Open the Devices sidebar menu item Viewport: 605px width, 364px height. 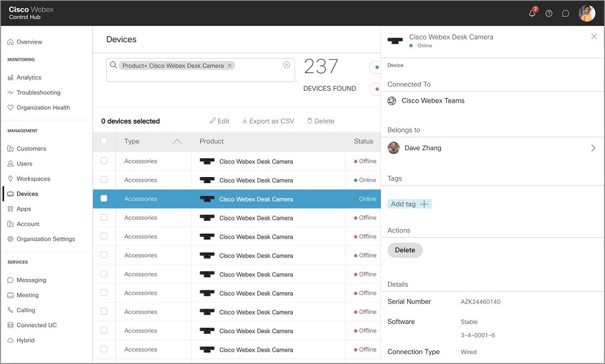[x=28, y=194]
